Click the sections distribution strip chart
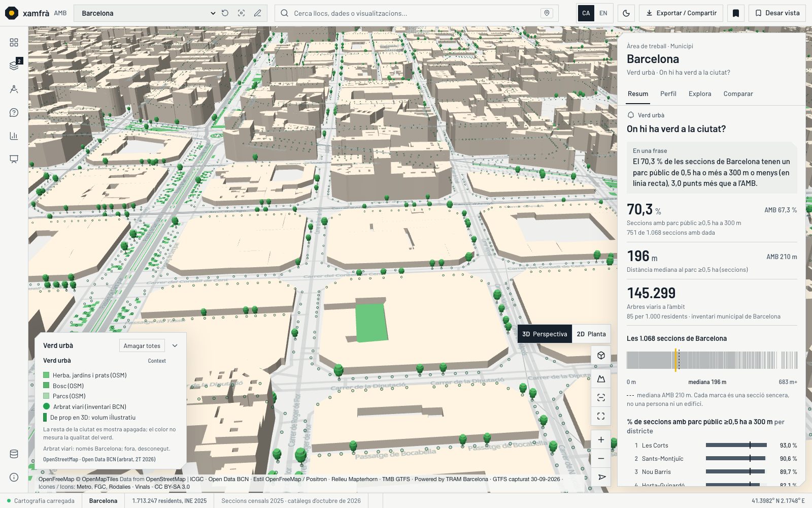 [712, 360]
